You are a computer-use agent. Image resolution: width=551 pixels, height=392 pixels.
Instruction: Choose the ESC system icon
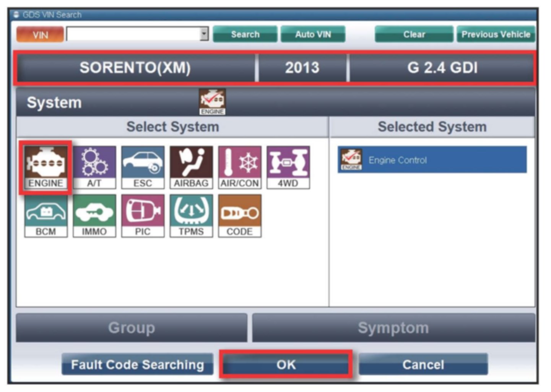143,167
